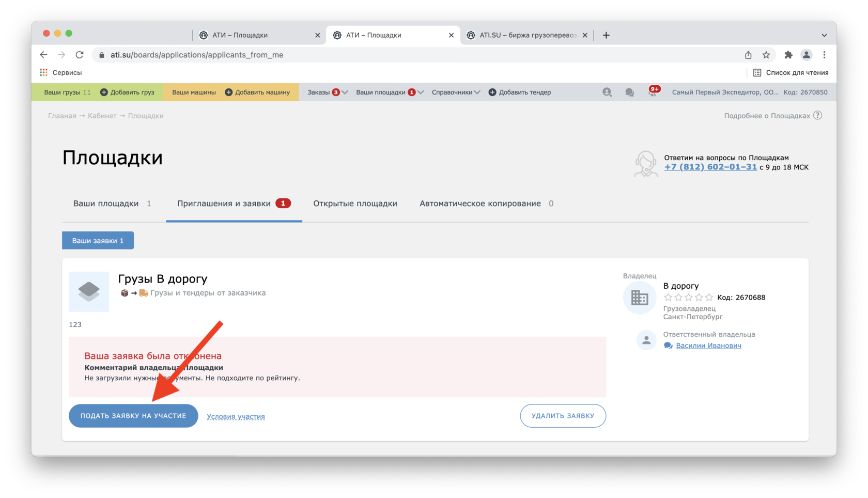Open Подробнее о Площадках help link

click(767, 116)
